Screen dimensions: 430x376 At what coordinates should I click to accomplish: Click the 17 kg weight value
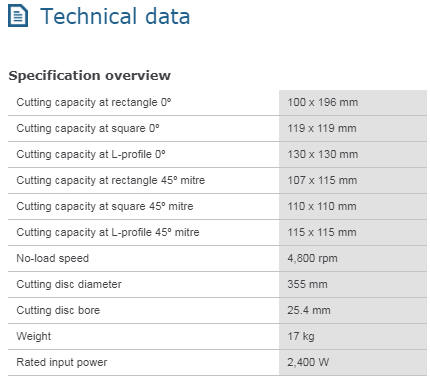[x=301, y=336]
